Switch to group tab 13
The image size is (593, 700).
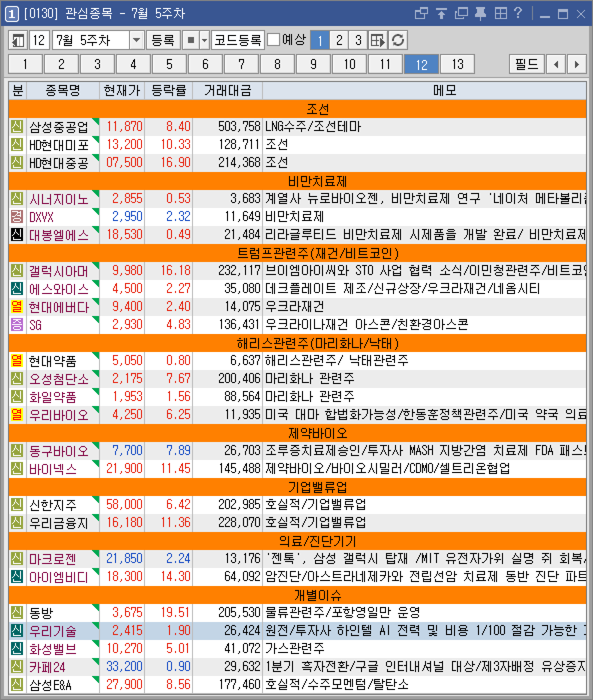click(x=457, y=64)
